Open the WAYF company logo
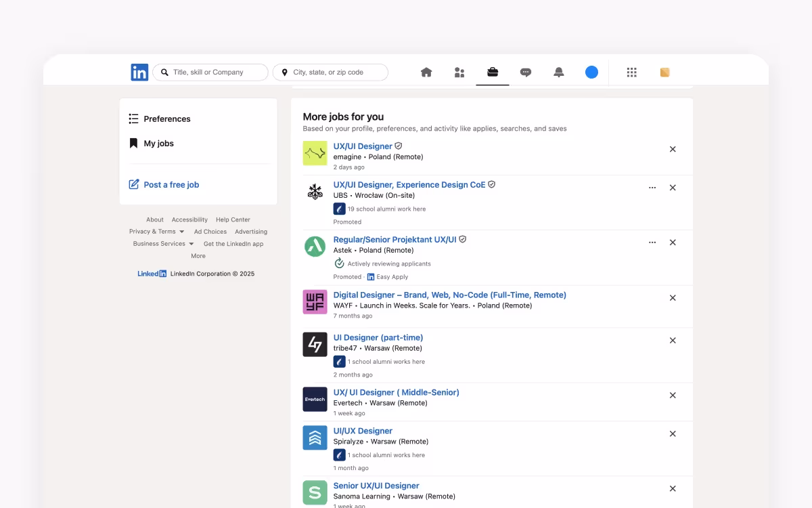812x508 pixels. [x=315, y=301]
